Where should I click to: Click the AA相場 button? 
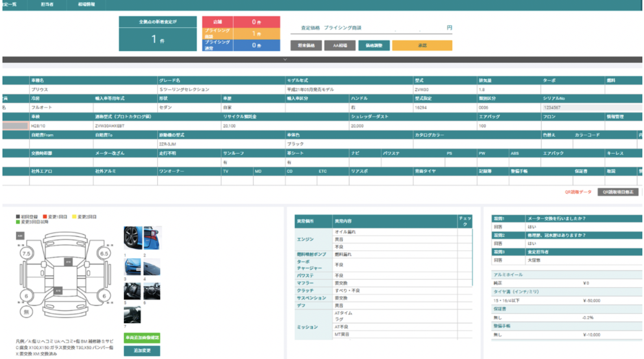[x=340, y=46]
